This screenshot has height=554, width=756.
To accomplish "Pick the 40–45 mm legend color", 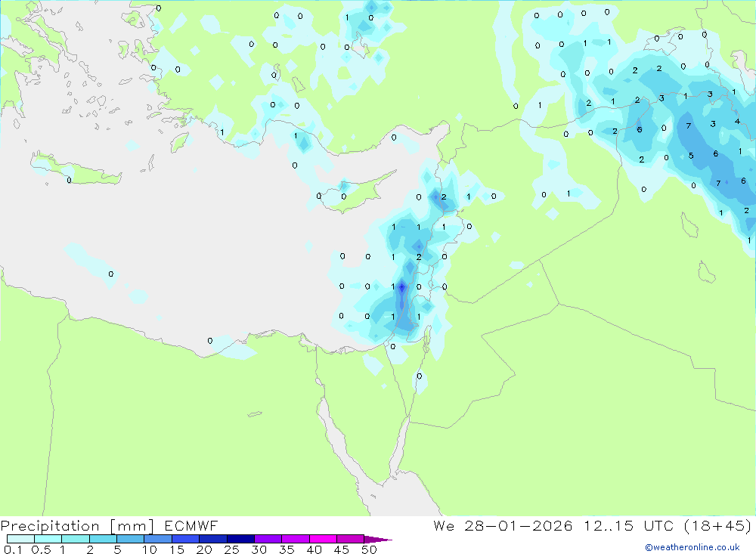I will tap(323, 539).
